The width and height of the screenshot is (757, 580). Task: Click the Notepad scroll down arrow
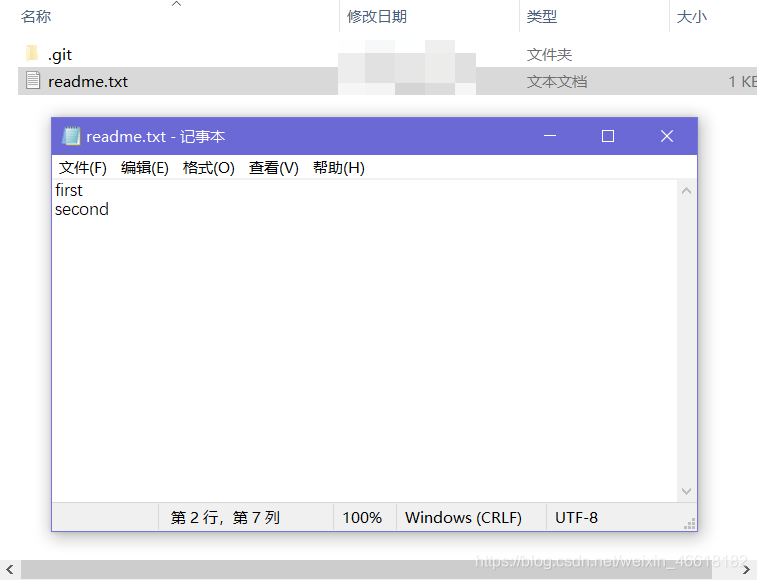click(x=686, y=491)
